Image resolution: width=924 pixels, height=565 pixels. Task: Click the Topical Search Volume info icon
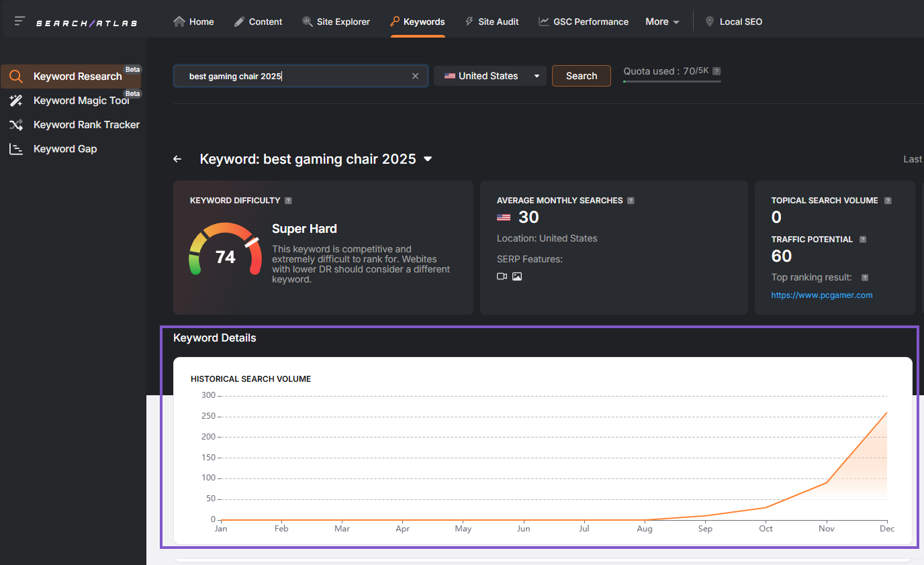click(x=888, y=200)
